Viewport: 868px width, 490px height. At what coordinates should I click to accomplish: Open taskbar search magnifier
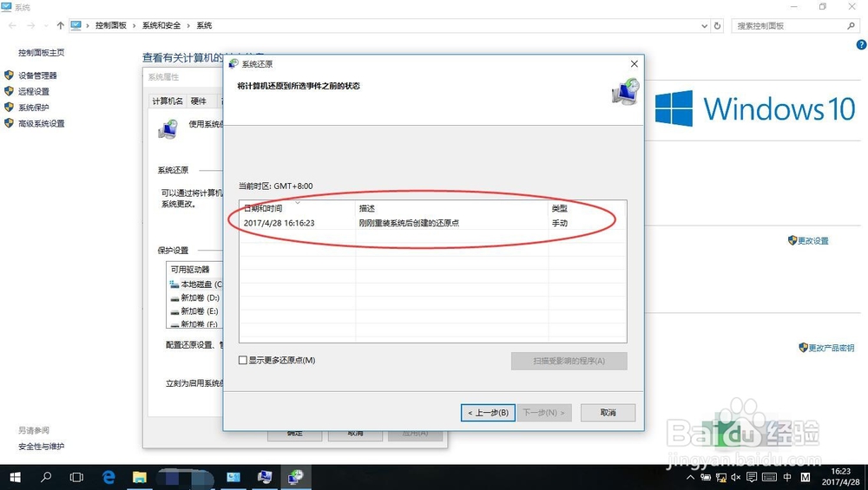tap(46, 477)
